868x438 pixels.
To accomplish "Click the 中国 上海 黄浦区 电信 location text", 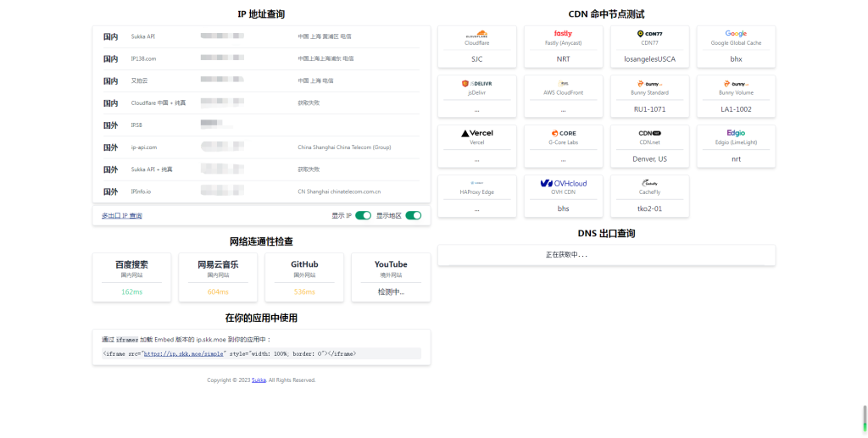I will [325, 36].
